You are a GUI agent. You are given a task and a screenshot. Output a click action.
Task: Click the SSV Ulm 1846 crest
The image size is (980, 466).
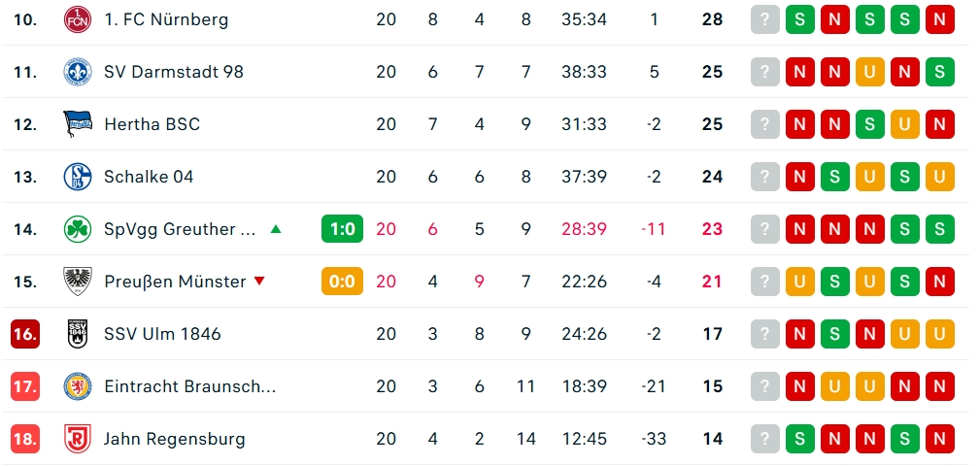pos(77,334)
